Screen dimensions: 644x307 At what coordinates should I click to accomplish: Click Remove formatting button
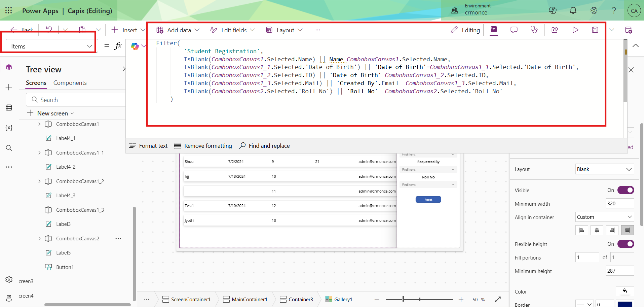[x=203, y=146]
